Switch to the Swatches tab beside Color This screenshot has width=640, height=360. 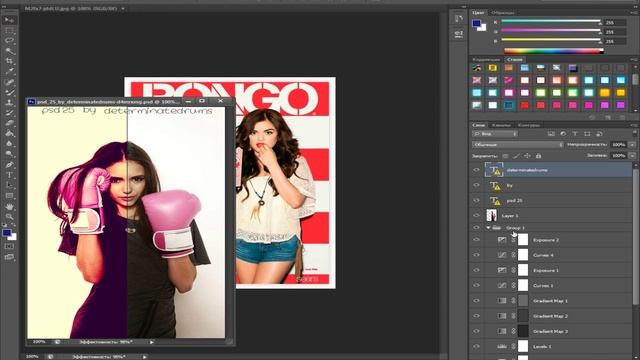click(x=503, y=13)
